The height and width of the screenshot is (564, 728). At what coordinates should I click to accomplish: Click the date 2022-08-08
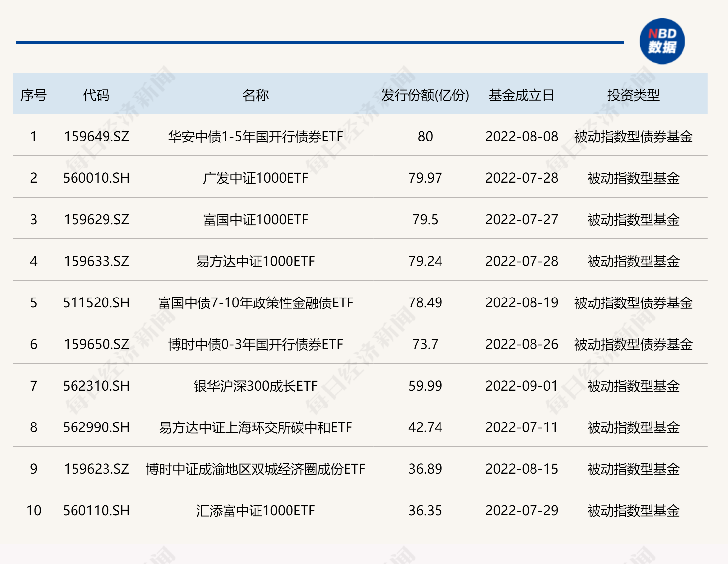pyautogui.click(x=522, y=137)
